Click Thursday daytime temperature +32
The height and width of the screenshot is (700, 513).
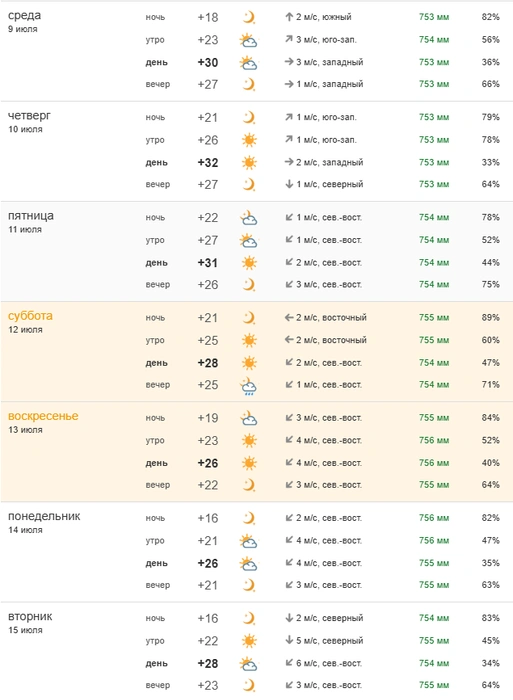(208, 162)
